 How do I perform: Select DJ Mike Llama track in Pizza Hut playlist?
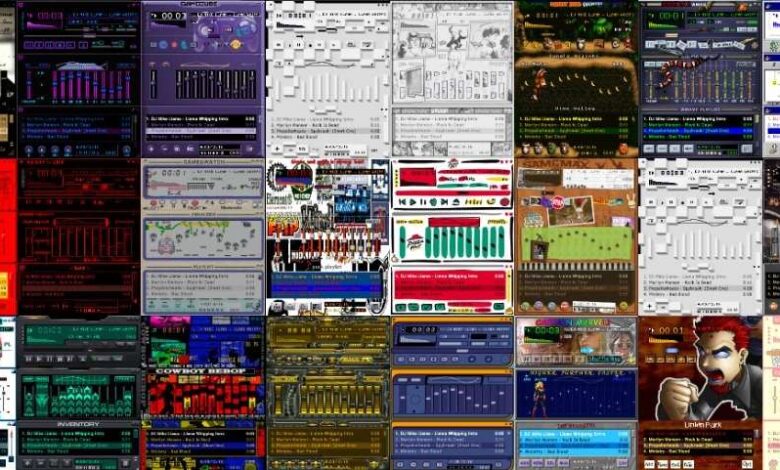tap(450, 276)
